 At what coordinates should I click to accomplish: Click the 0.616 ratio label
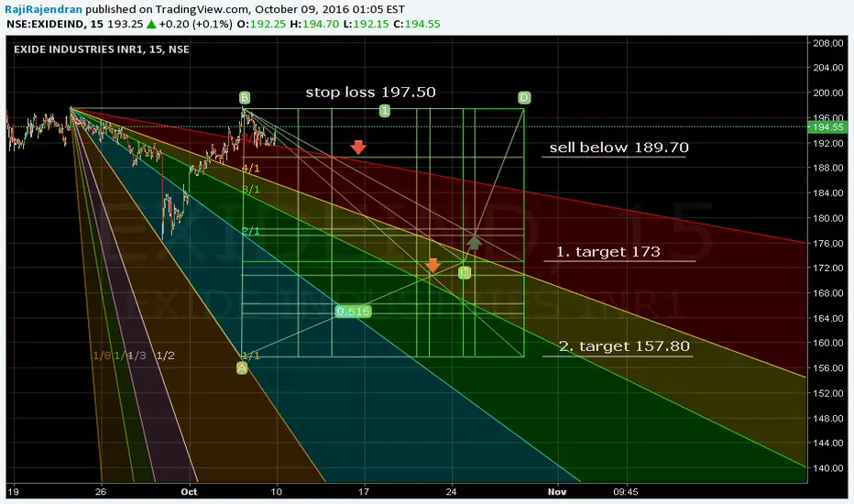click(354, 312)
